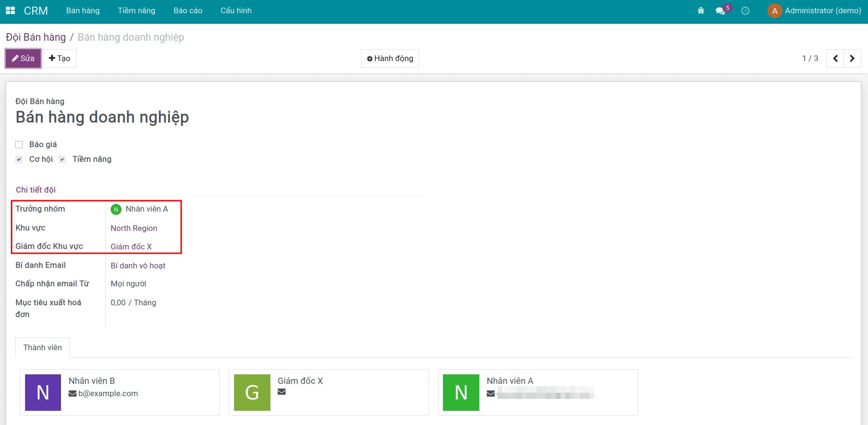Screen dimensions: 868x425
Task: Click Bán hàng doanh nghiệp title
Action: pyautogui.click(x=102, y=117)
